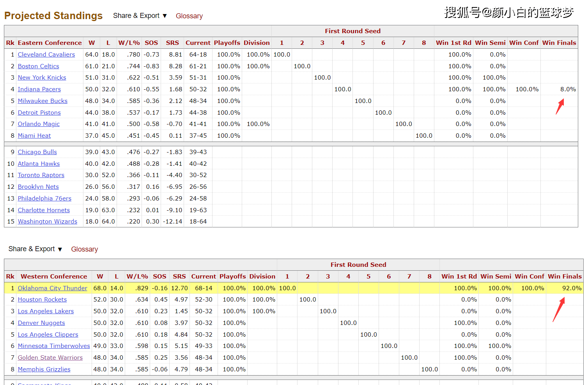Sort Eastern table by Win Semi header
This screenshot has height=385, width=588.
490,43
